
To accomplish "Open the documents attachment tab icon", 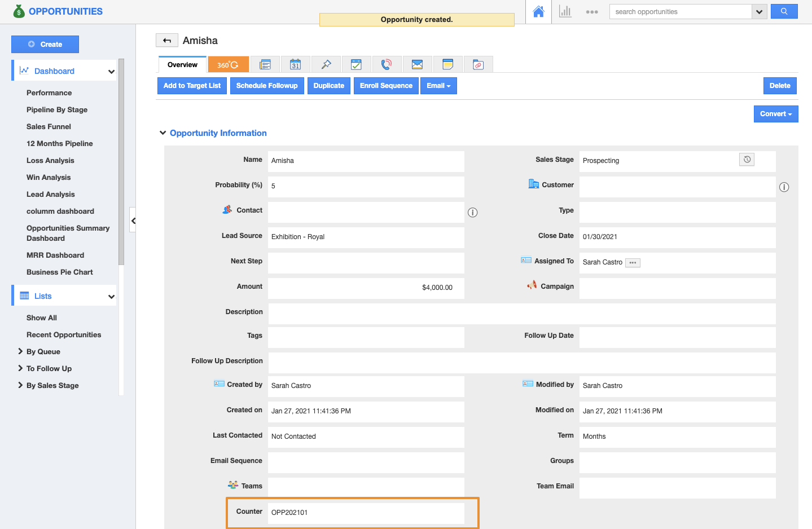I will (x=478, y=65).
